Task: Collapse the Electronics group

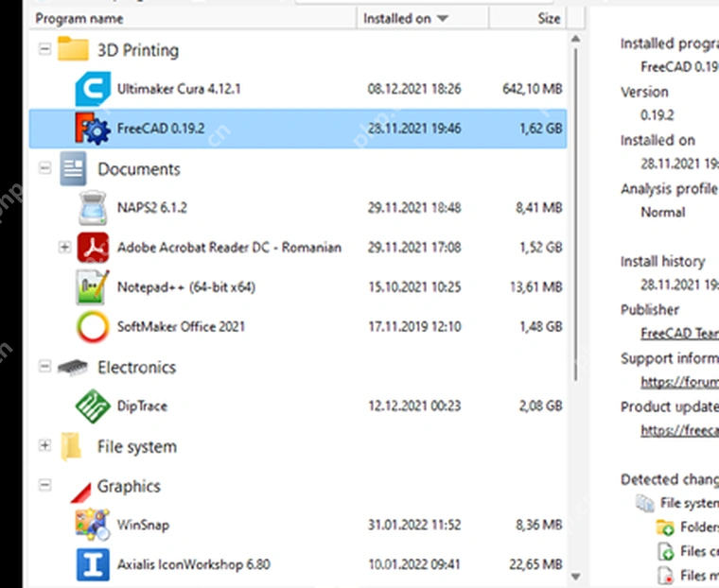Action: click(44, 367)
